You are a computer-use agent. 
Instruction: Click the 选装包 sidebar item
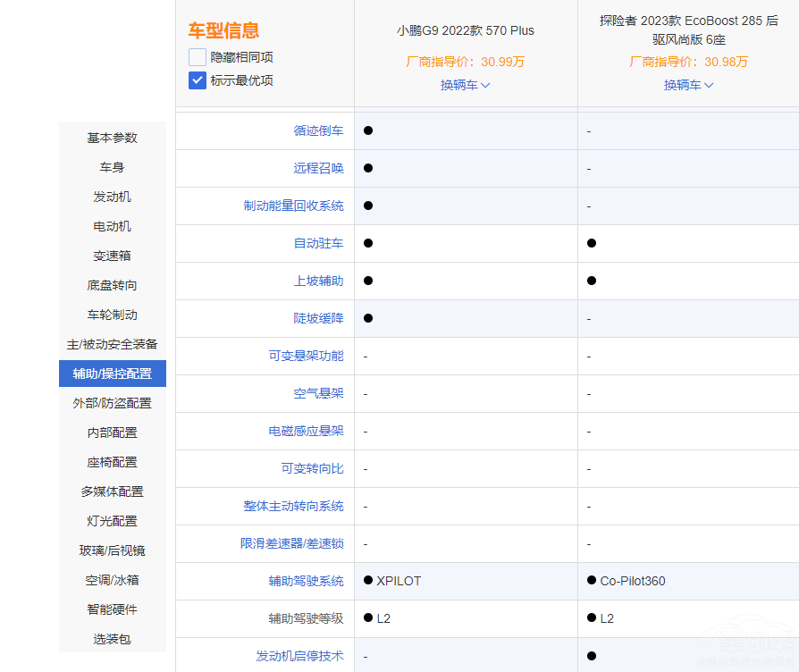coord(113,639)
